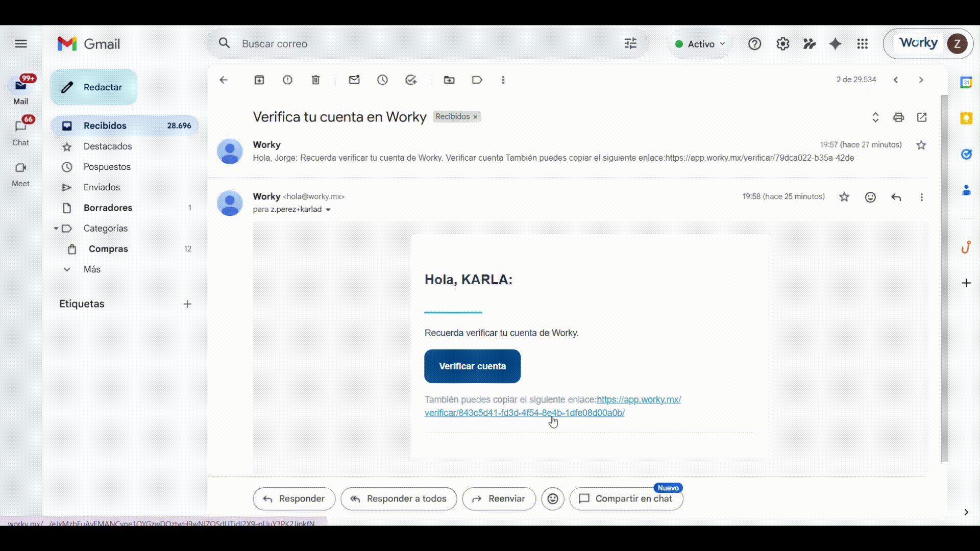Archive this conversation
980x551 pixels.
click(259, 80)
